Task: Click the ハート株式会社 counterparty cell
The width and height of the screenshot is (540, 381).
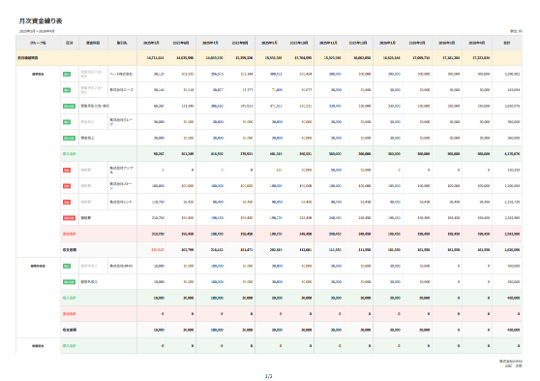Action: pos(121,74)
